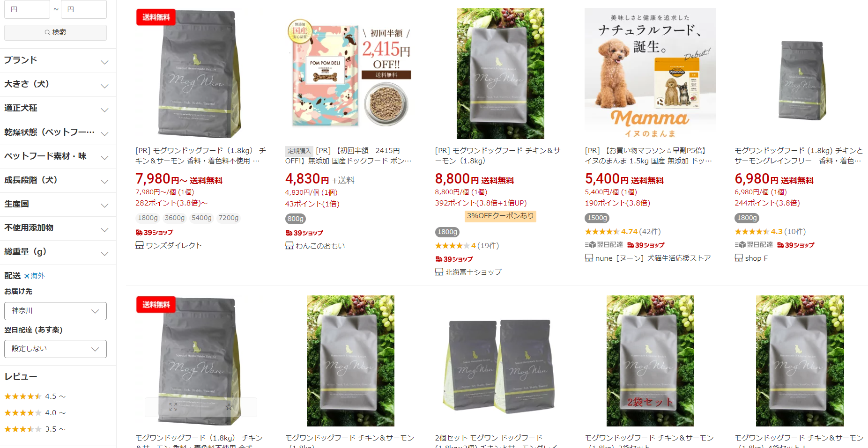Filter by 4.5 stars and up reviews
The width and height of the screenshot is (868, 448).
coord(35,397)
